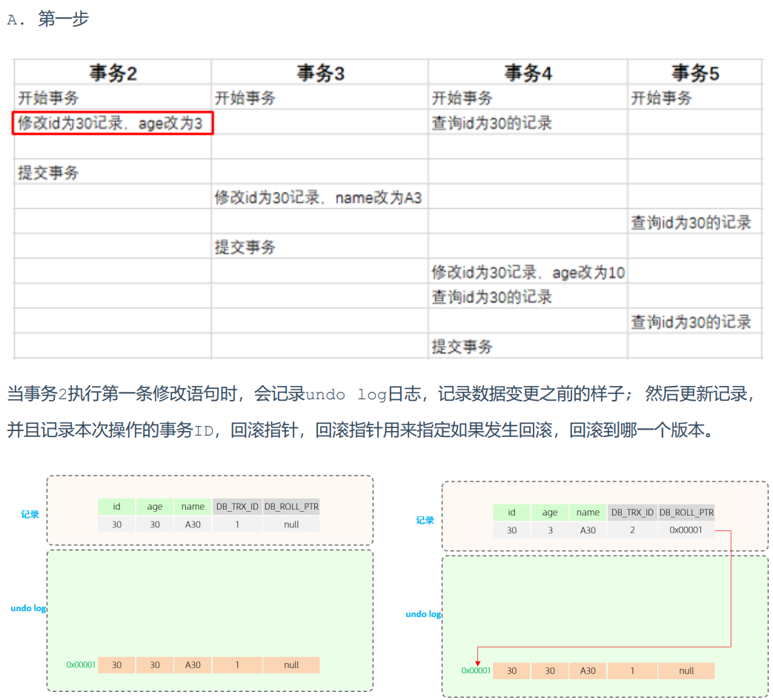Click green address 0x00001 in the right undo log

[x=476, y=670]
